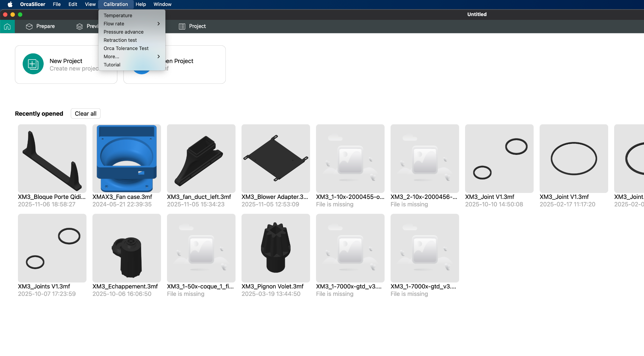Open the XMAX3_Fan case.3mf thumbnail

tap(126, 159)
